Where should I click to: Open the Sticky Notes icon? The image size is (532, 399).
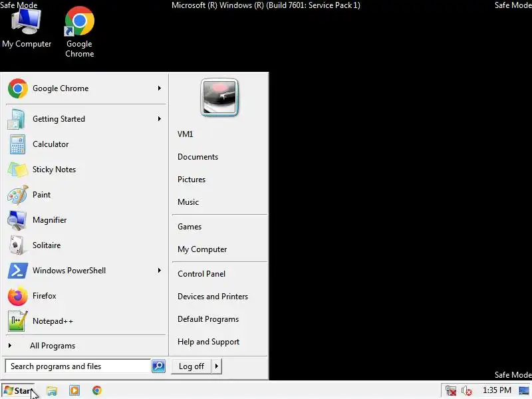[18, 170]
